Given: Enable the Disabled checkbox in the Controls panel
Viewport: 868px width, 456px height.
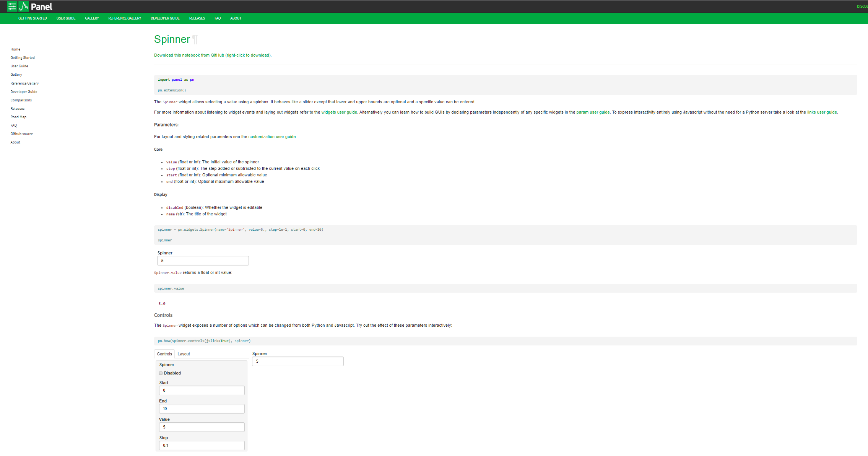Looking at the screenshot, I should pos(161,373).
